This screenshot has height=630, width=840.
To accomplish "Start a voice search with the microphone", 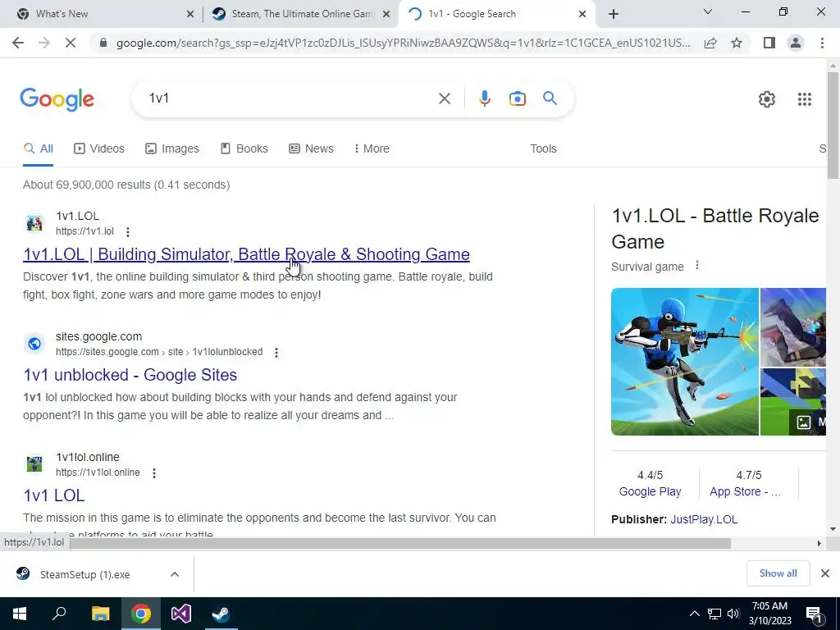I will point(484,98).
